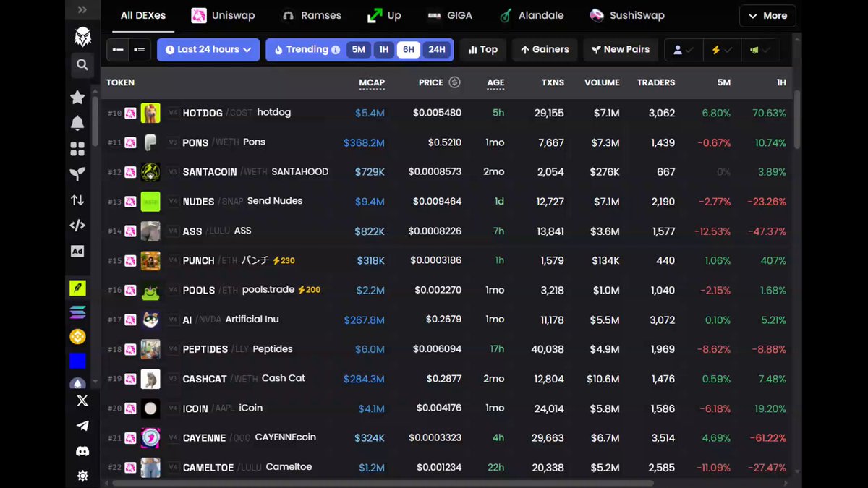Open the X (Twitter) link icon
The image size is (868, 488).
pos(82,401)
